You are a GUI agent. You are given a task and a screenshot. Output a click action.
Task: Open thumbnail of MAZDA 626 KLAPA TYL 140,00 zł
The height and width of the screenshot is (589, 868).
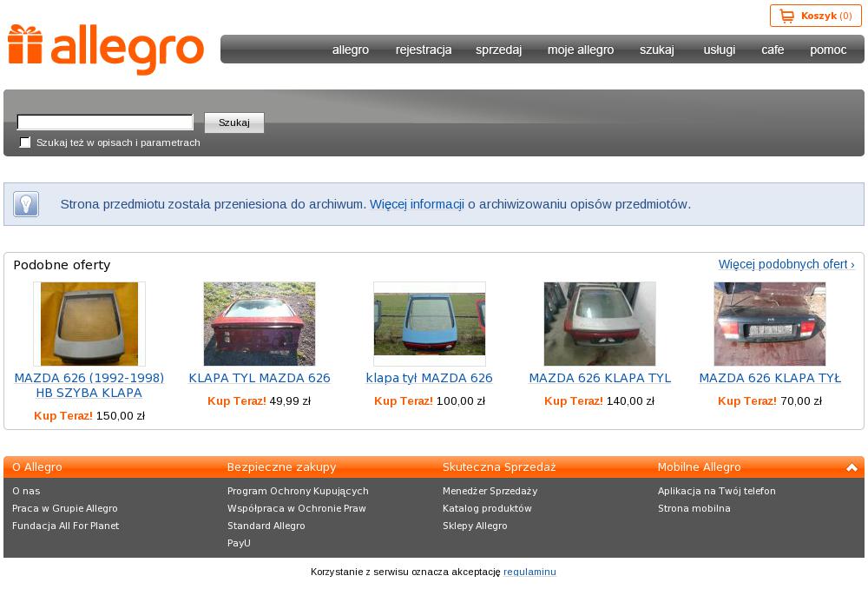(600, 323)
